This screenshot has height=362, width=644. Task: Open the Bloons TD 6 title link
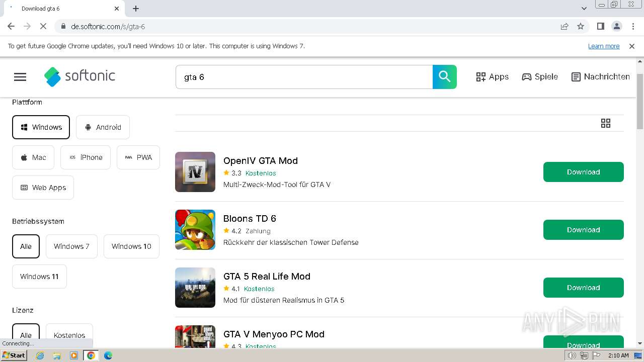tap(250, 219)
